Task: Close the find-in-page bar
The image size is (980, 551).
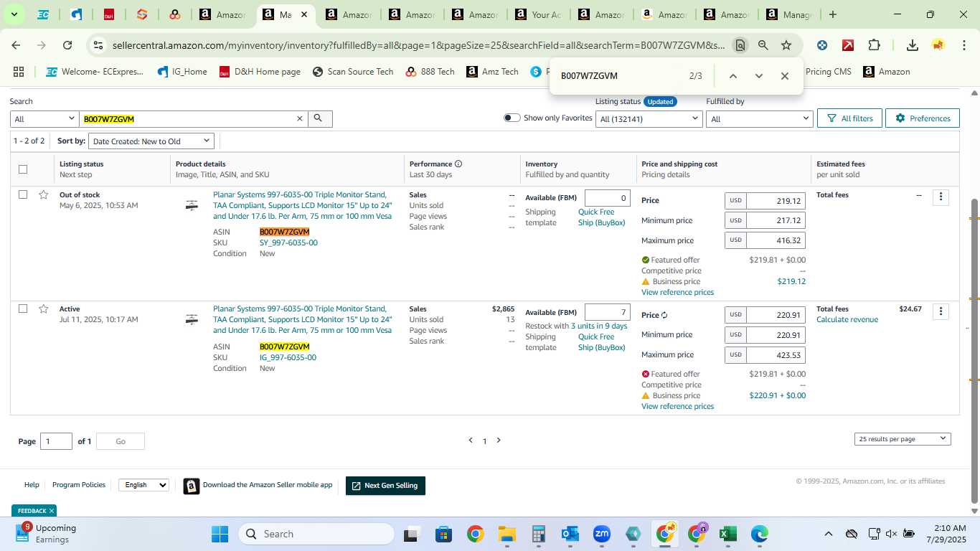Action: pos(784,76)
